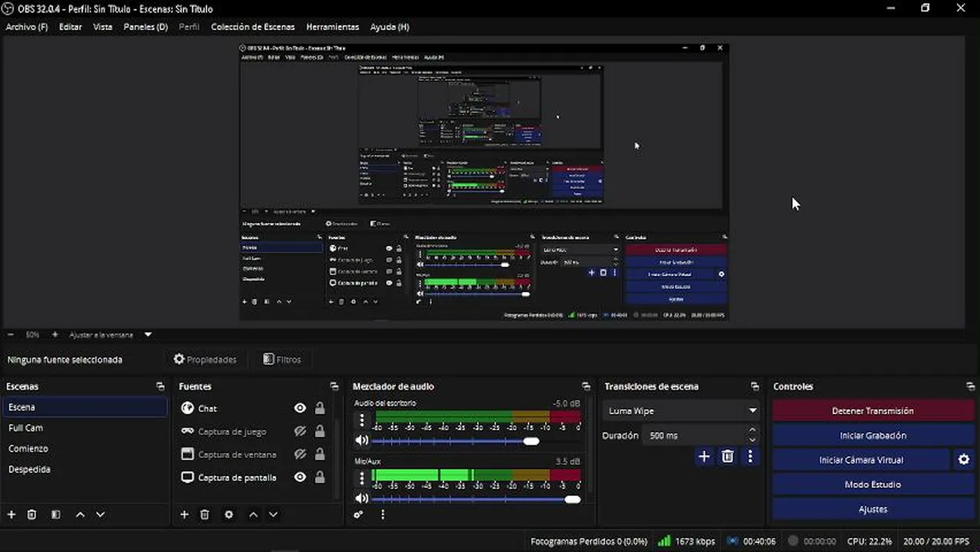Move source down in Fuentes toolbar
This screenshot has width=980, height=552.
point(273,514)
